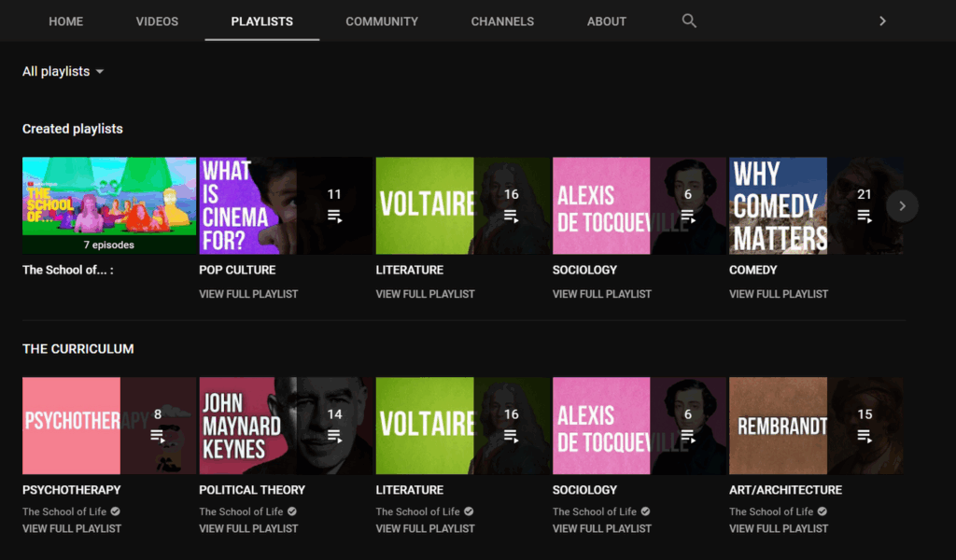Open The School of Life under Psychotherapy
The image size is (956, 560).
click(x=64, y=511)
